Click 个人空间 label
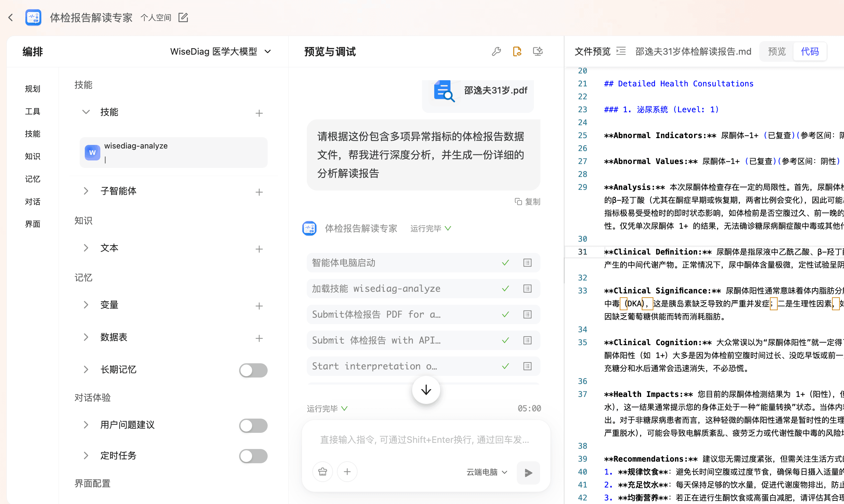Viewport: 844px width, 504px height. [156, 17]
